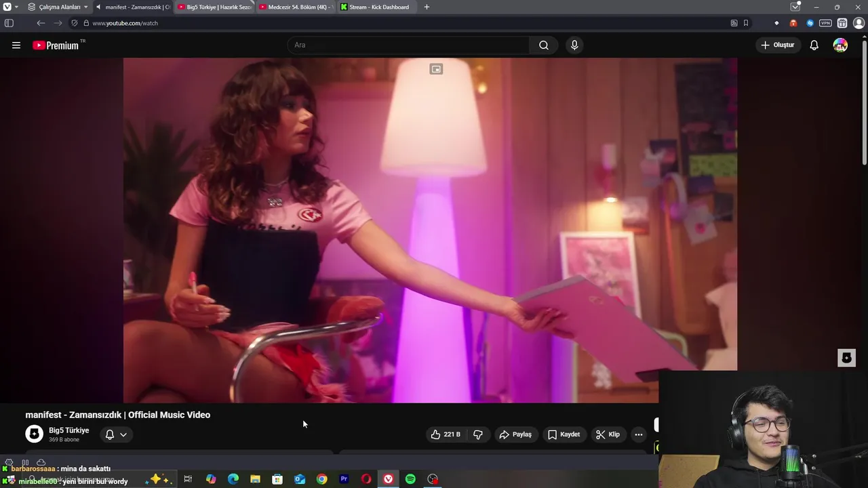Click chat message from barbarossaaa
Screen dimensions: 868x488
click(x=60, y=468)
